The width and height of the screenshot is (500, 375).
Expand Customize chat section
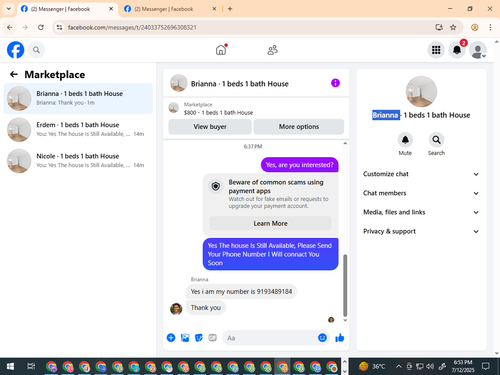tap(421, 174)
